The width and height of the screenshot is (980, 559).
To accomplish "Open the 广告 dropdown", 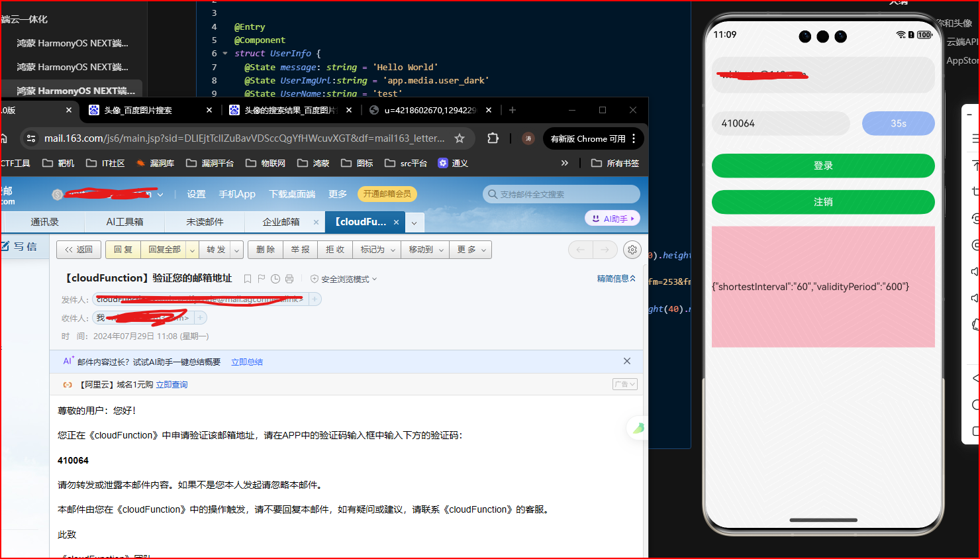I will pyautogui.click(x=625, y=384).
